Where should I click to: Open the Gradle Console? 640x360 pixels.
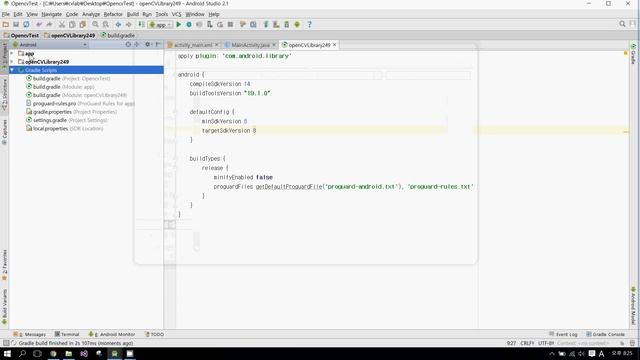coord(605,334)
